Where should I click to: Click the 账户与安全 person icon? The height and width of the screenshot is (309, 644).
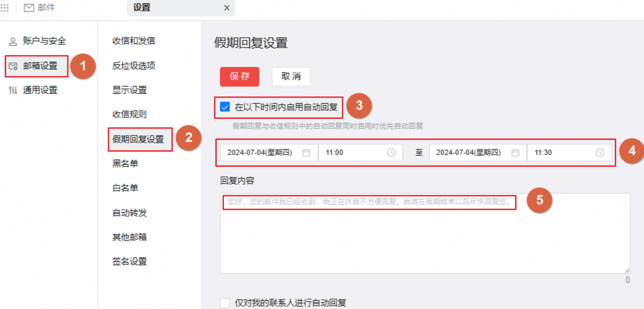[13, 41]
